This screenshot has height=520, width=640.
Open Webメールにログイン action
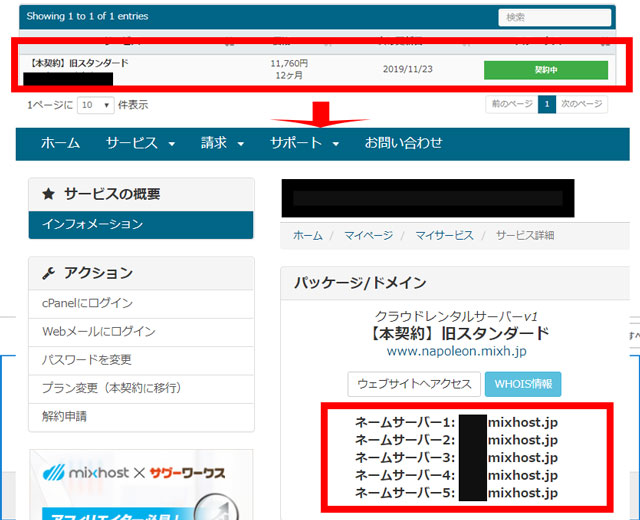coord(141,331)
